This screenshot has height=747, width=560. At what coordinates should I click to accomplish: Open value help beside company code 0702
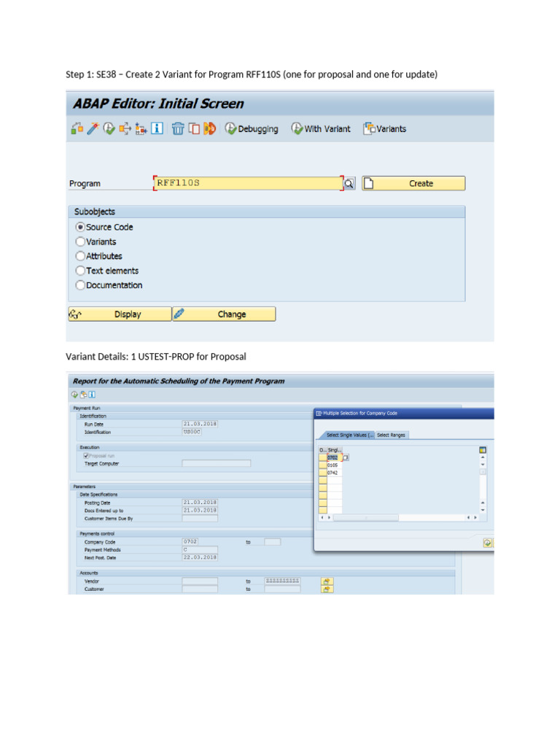346,457
